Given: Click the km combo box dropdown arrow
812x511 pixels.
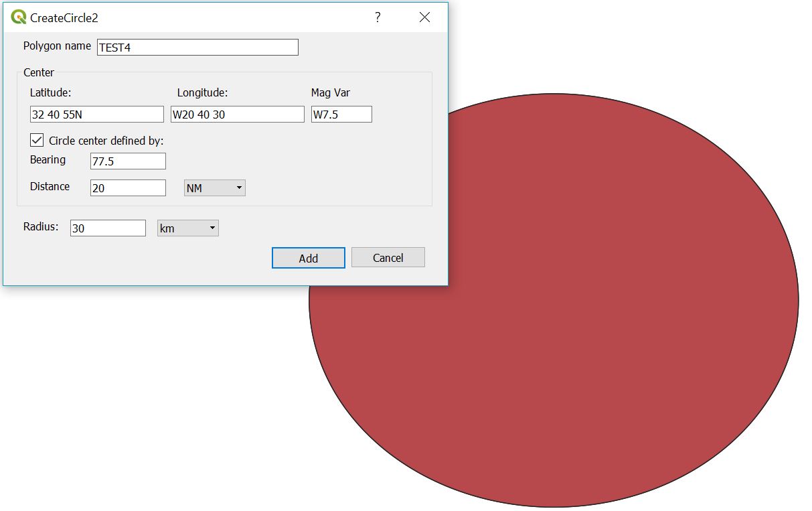Looking at the screenshot, I should (x=212, y=228).
